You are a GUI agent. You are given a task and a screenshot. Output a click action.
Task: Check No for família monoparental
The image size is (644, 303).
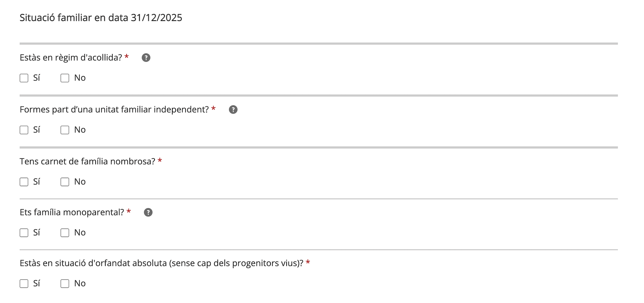65,233
